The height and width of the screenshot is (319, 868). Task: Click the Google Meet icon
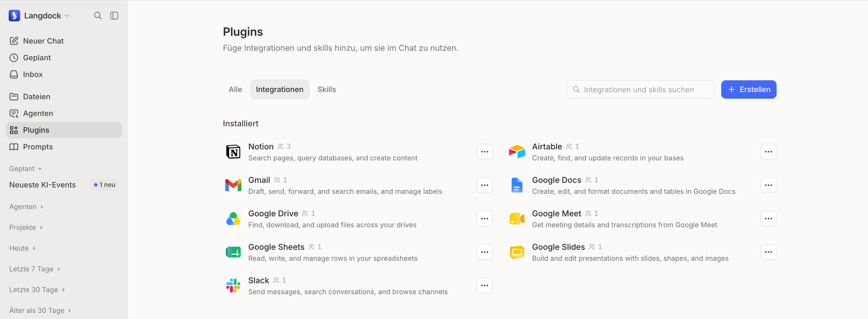click(517, 219)
